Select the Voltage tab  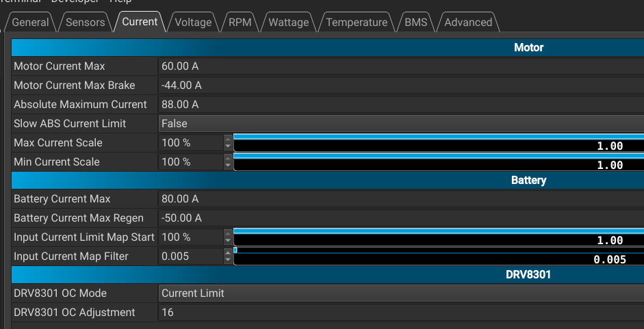click(193, 23)
